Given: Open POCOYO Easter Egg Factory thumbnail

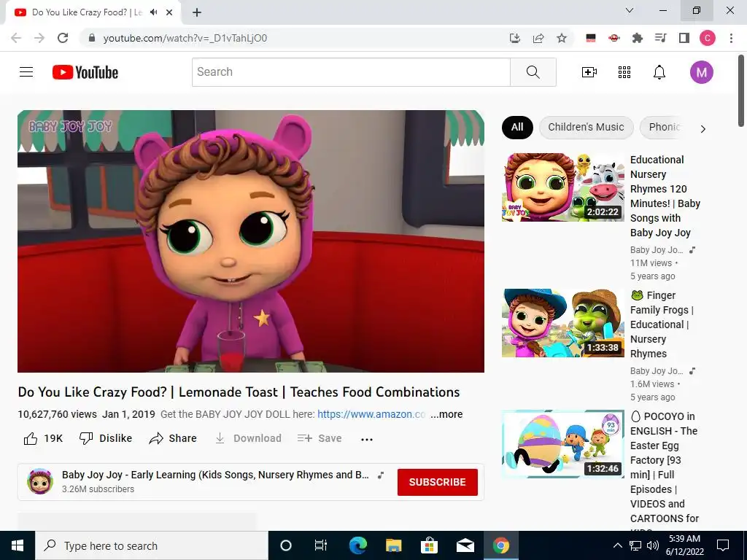Looking at the screenshot, I should [x=562, y=444].
